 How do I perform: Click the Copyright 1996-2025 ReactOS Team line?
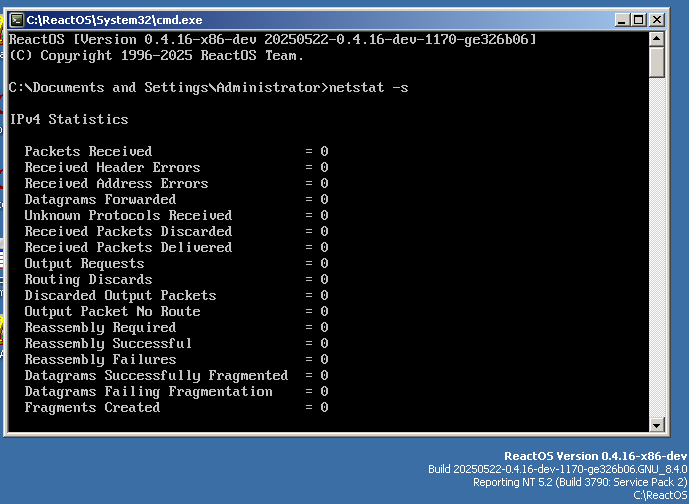156,55
